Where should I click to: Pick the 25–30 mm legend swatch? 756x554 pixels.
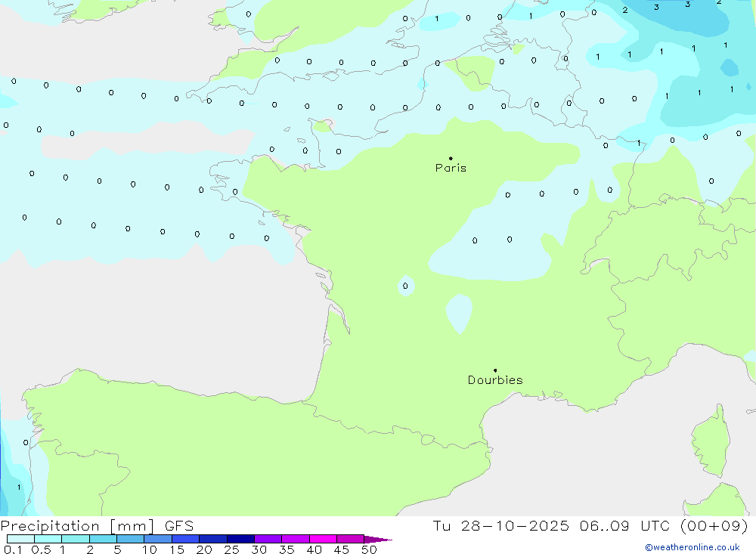[x=240, y=539]
